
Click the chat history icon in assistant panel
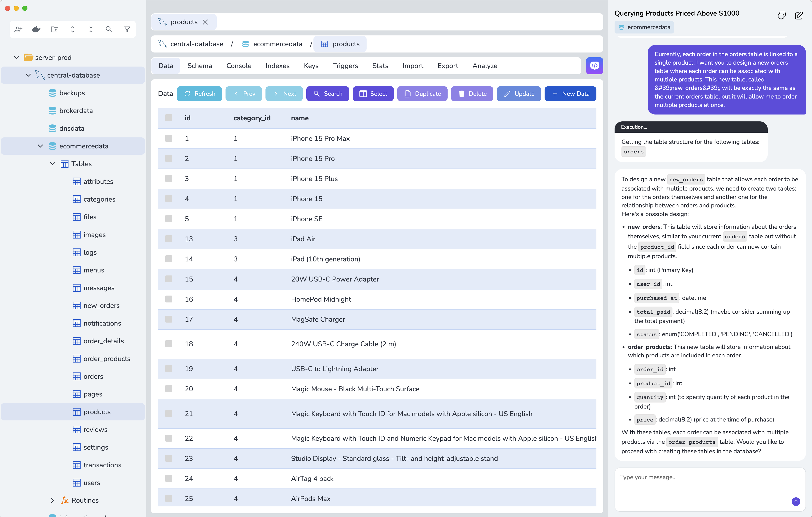[781, 16]
